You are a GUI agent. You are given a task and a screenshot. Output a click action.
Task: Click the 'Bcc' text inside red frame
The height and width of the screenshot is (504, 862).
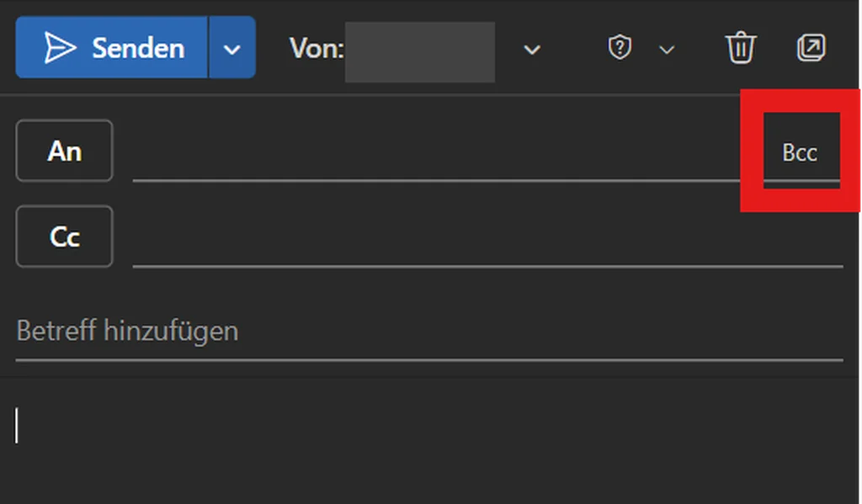coord(800,153)
